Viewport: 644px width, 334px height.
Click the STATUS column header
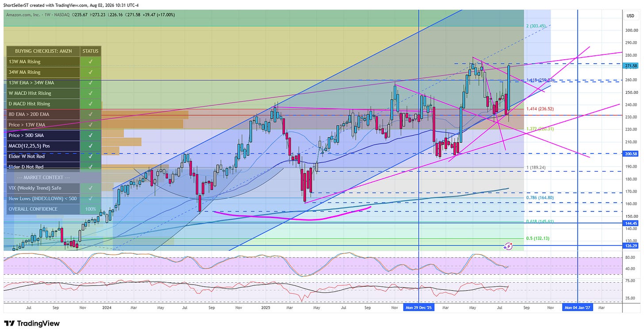coord(91,51)
